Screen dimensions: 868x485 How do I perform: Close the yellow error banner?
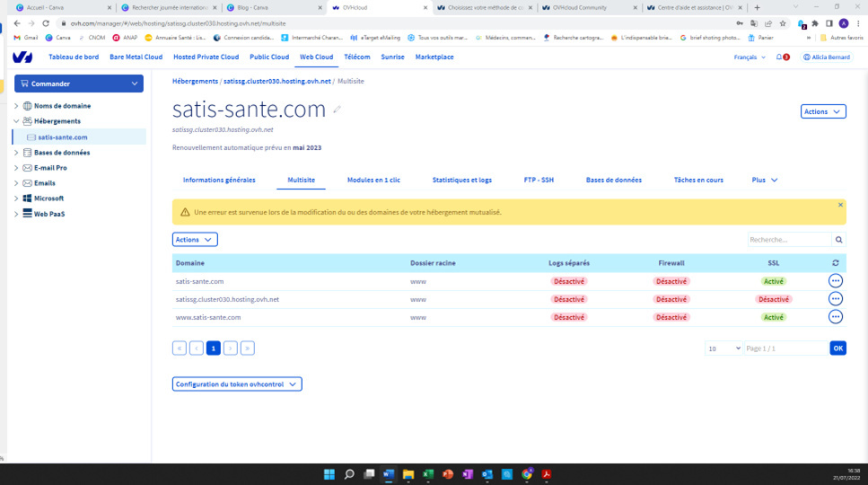pyautogui.click(x=840, y=205)
